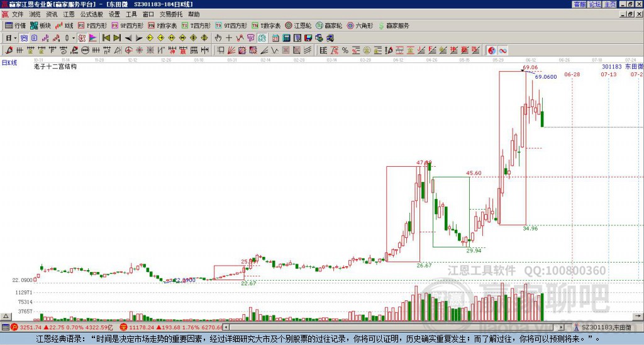The image size is (644, 345).
Task: Open the 工具 menu
Action: [x=131, y=14]
